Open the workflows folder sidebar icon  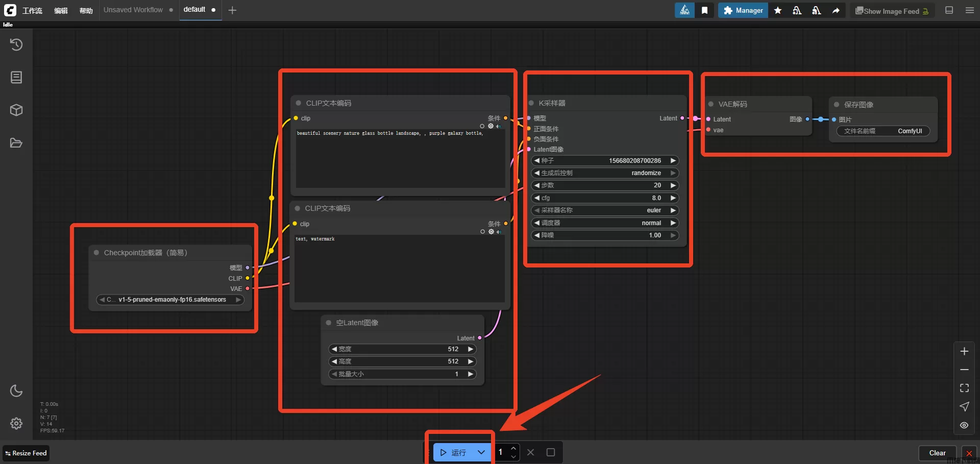[16, 143]
